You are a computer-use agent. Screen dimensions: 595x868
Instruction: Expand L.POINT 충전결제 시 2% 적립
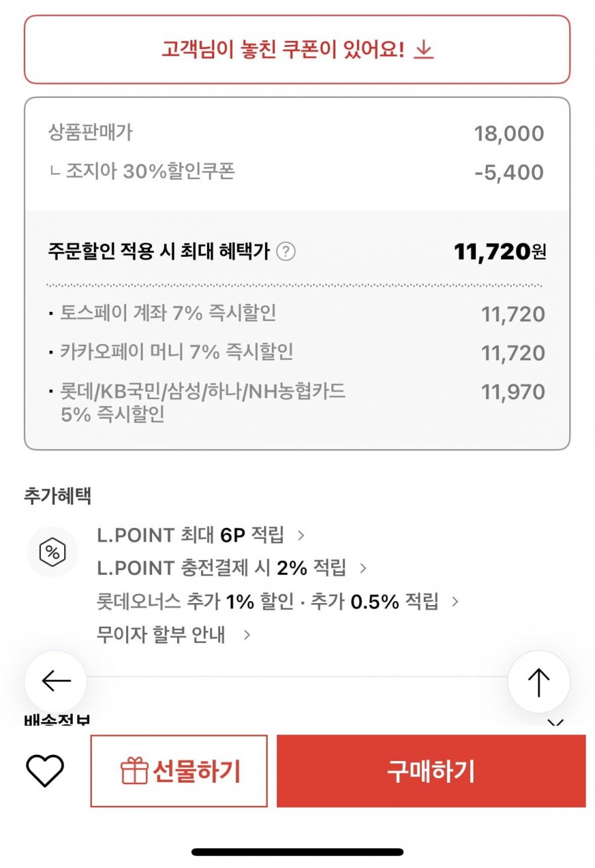(232, 568)
